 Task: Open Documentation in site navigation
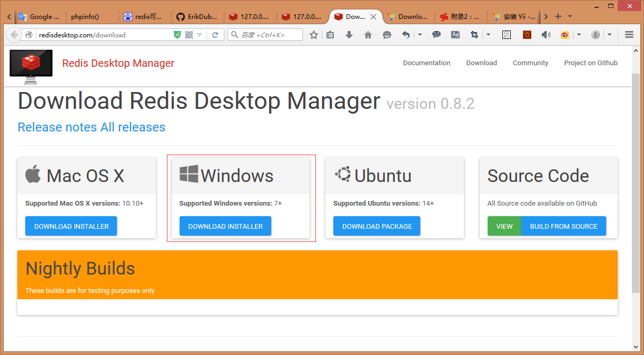[427, 63]
